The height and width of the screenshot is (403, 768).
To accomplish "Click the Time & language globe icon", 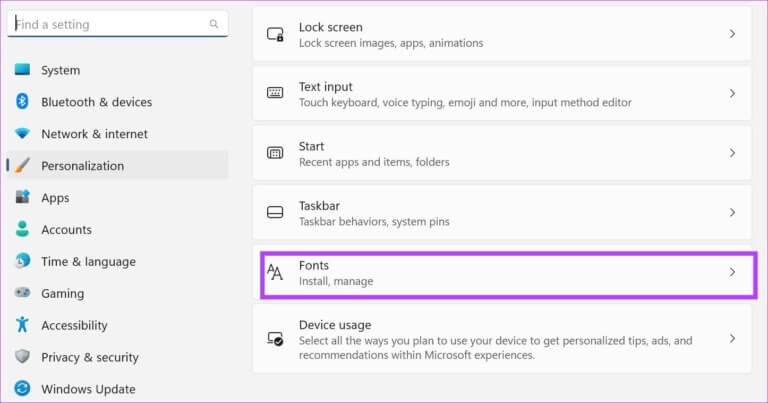I will 22,261.
